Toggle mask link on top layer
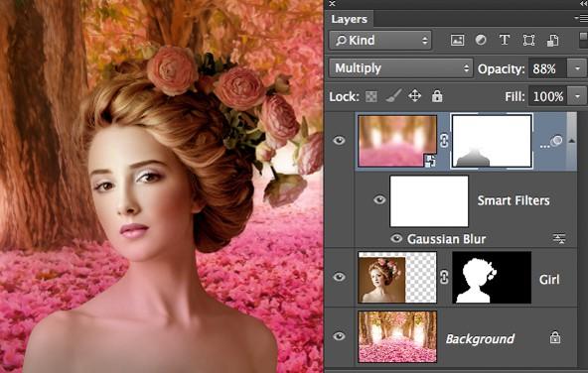Image resolution: width=588 pixels, height=373 pixels. 444,141
